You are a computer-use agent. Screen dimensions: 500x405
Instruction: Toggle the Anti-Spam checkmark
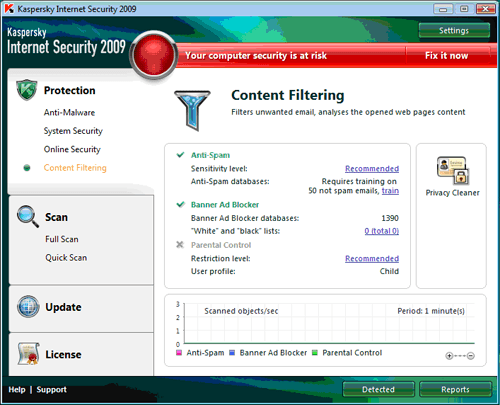tap(180, 155)
